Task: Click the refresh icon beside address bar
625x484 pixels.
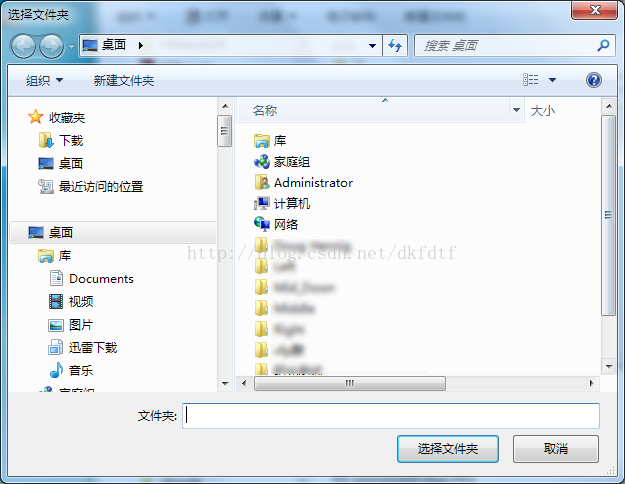Action: click(x=395, y=45)
